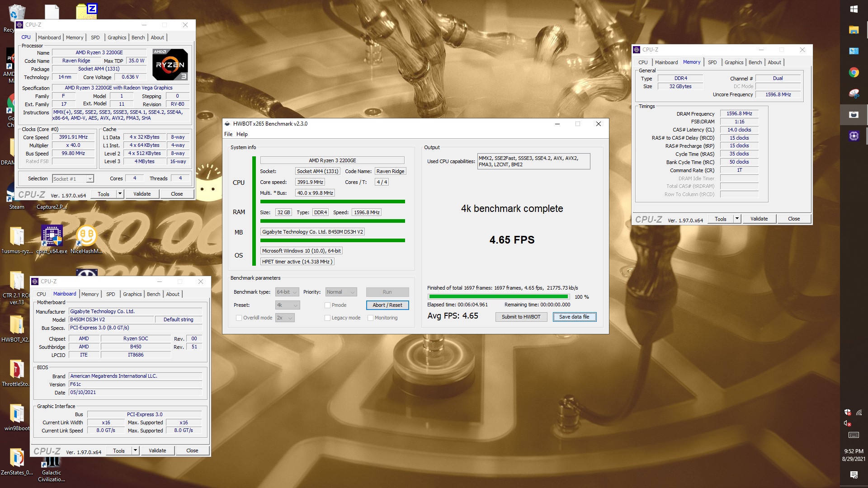Open the Control Panel taskbar icon
868x488 pixels.
pos(854,51)
